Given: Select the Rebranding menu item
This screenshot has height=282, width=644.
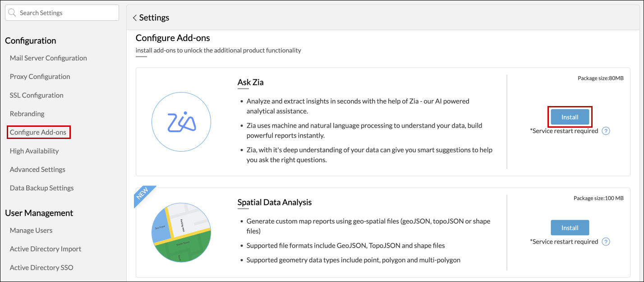Looking at the screenshot, I should (27, 114).
